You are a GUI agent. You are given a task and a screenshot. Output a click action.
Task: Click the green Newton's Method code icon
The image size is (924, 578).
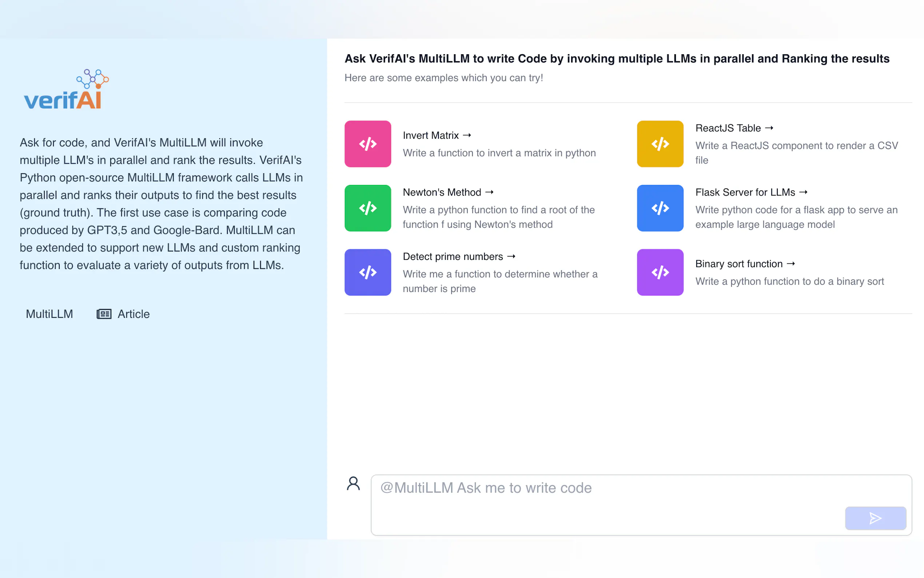tap(367, 208)
